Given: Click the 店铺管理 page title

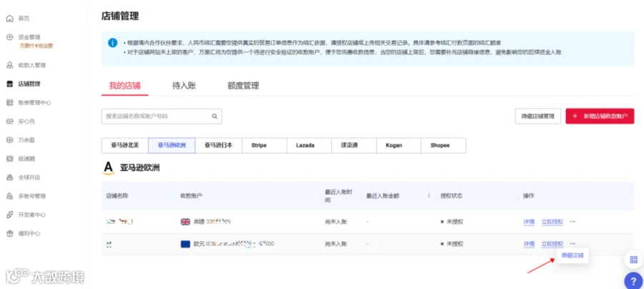Looking at the screenshot, I should [120, 16].
